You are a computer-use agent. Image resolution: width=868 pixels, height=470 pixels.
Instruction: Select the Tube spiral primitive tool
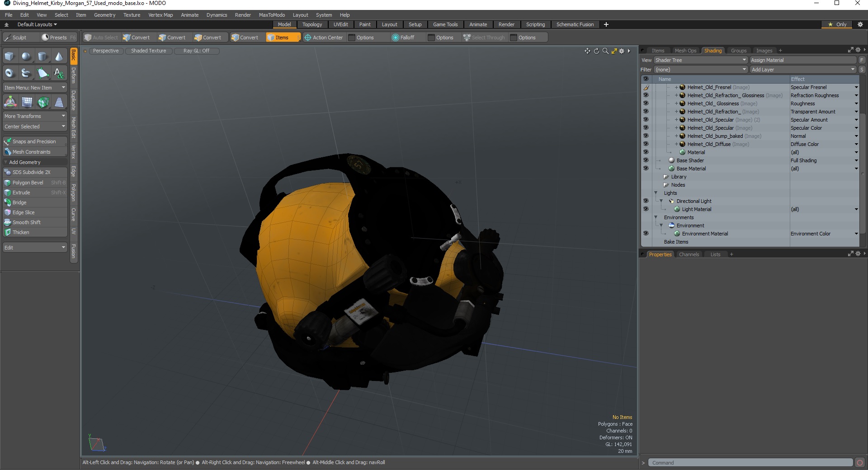point(26,73)
